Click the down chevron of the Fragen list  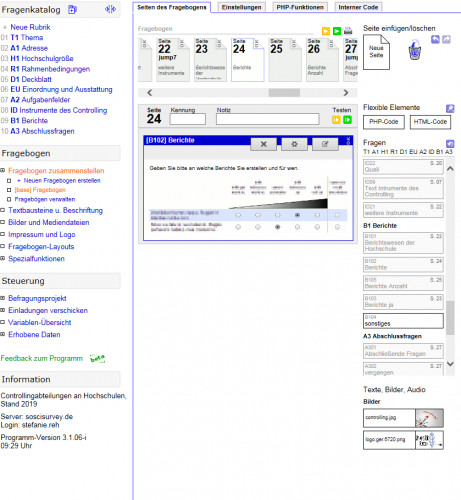[x=450, y=364]
